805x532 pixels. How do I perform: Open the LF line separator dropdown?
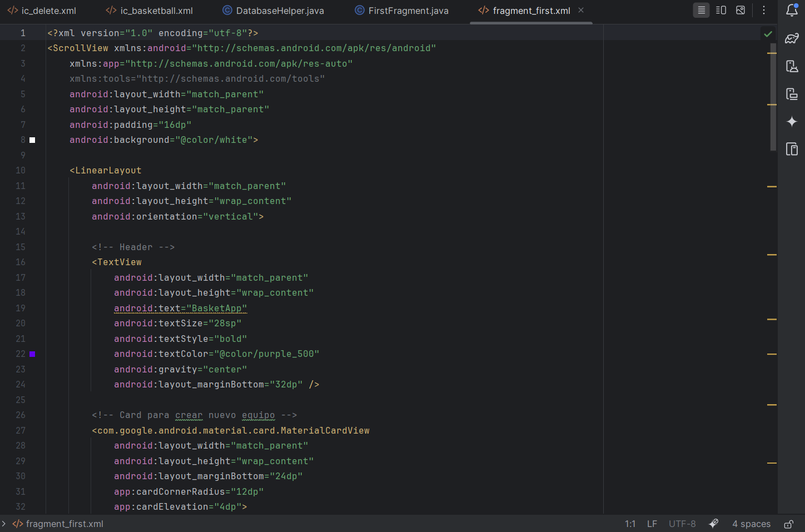pos(652,524)
